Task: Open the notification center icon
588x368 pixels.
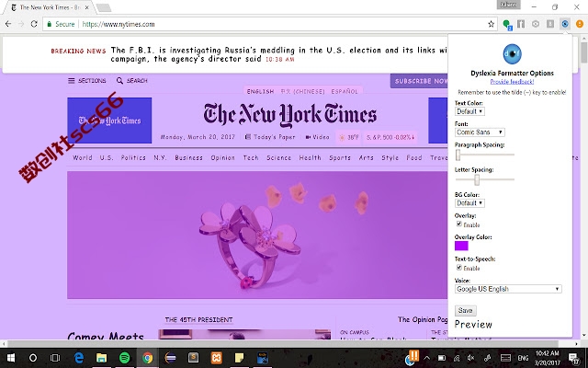Action: point(573,358)
